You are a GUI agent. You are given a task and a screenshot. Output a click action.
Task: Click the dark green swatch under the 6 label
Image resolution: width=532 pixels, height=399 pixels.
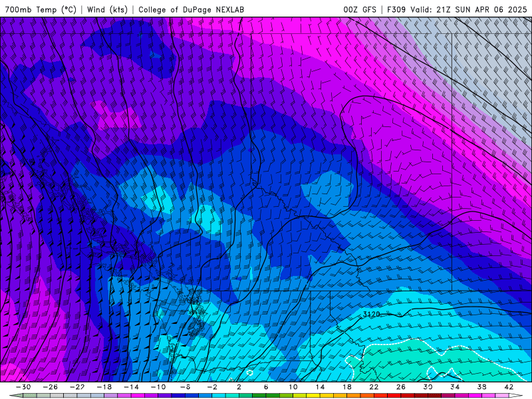point(259,396)
